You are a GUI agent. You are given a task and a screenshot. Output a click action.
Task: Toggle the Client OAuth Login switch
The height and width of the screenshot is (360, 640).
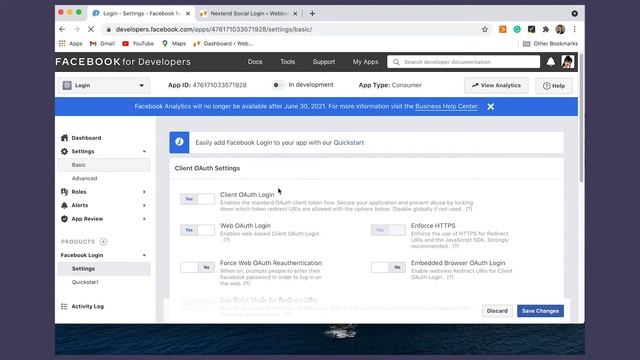coord(197,199)
